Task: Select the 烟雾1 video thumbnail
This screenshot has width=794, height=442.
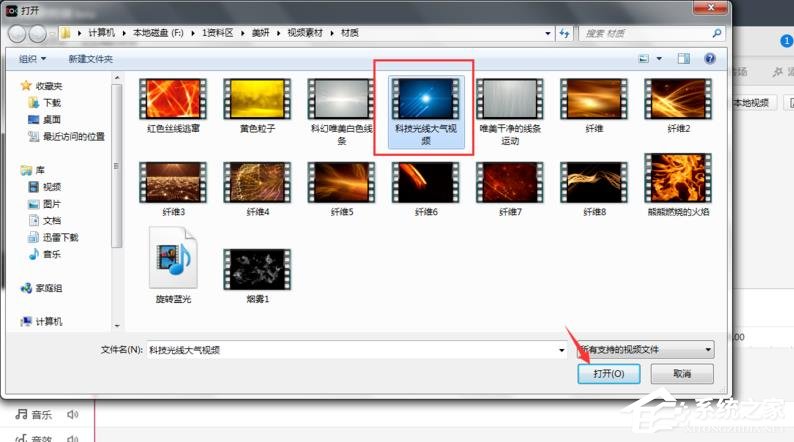Action: 257,270
